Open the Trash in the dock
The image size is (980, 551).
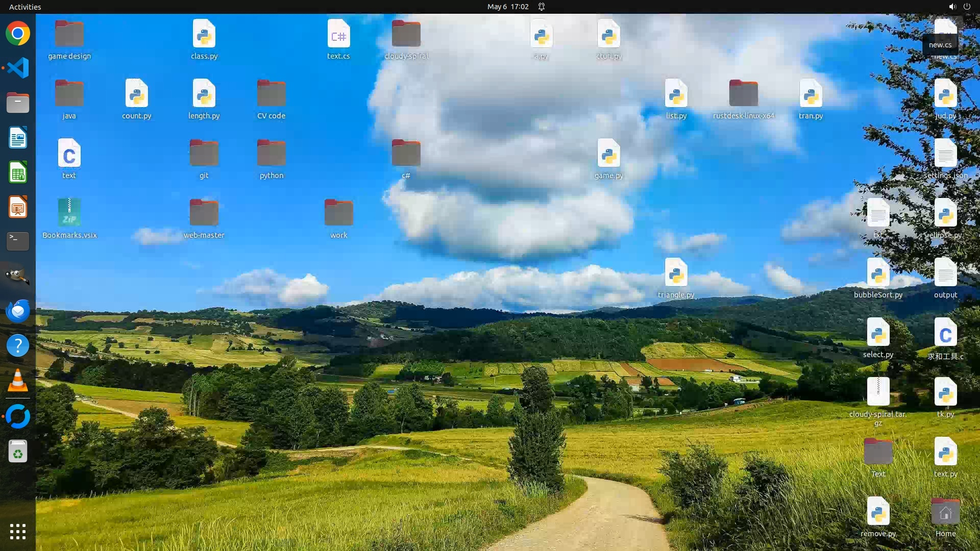coord(18,452)
